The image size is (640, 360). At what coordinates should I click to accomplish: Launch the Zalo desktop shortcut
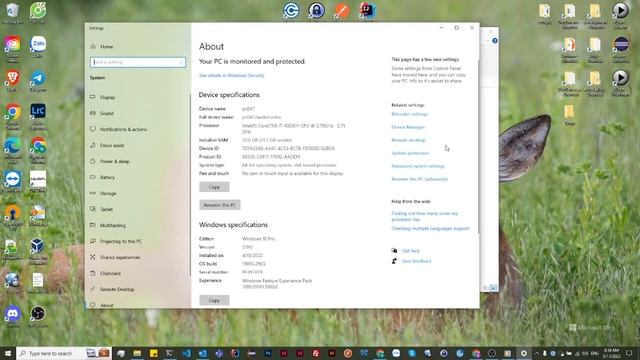click(x=38, y=46)
